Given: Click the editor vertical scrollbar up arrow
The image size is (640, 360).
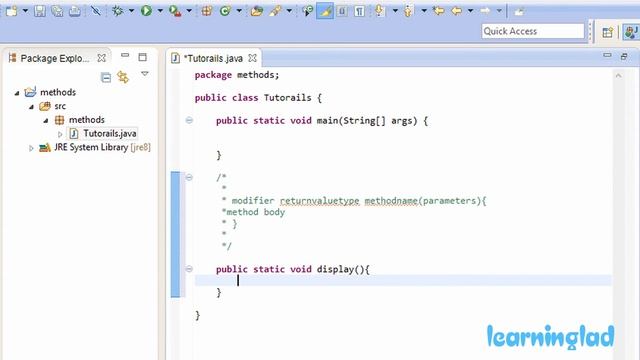Looking at the screenshot, I should (x=618, y=76).
